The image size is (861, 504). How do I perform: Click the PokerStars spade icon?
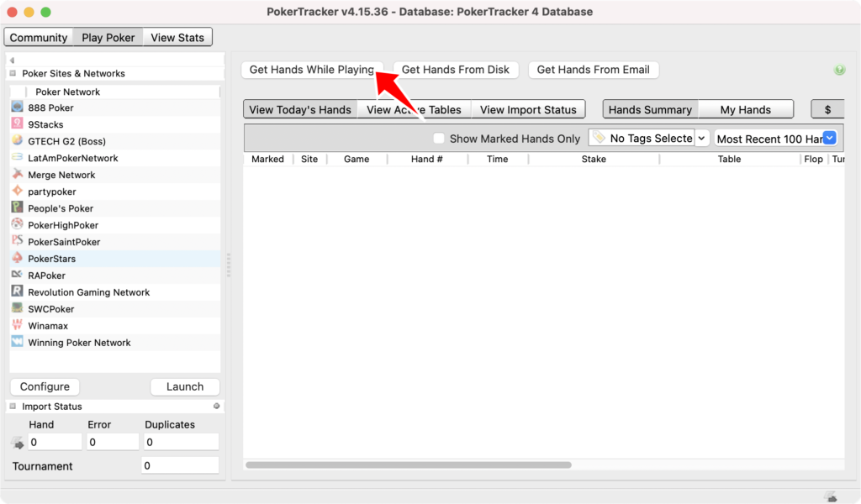point(18,258)
